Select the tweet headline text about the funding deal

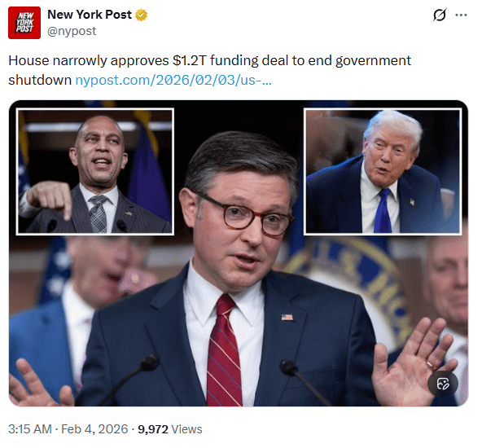tap(209, 70)
